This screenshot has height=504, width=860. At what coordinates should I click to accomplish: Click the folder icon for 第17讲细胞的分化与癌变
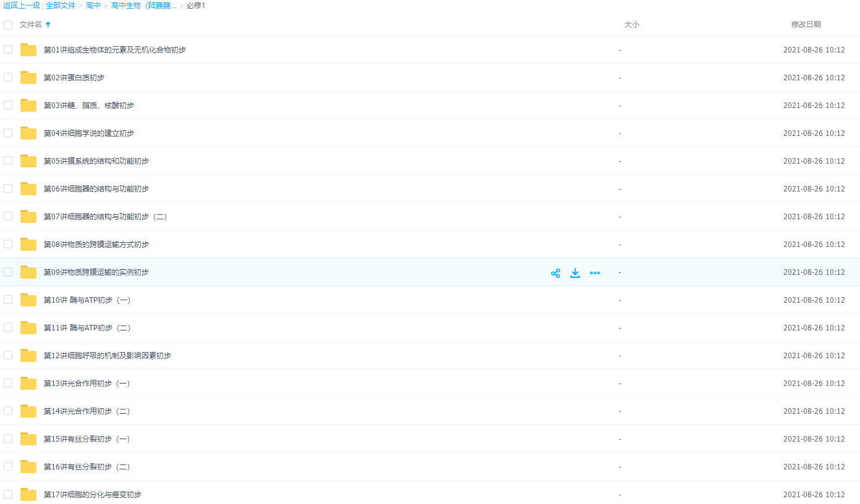pyautogui.click(x=28, y=495)
